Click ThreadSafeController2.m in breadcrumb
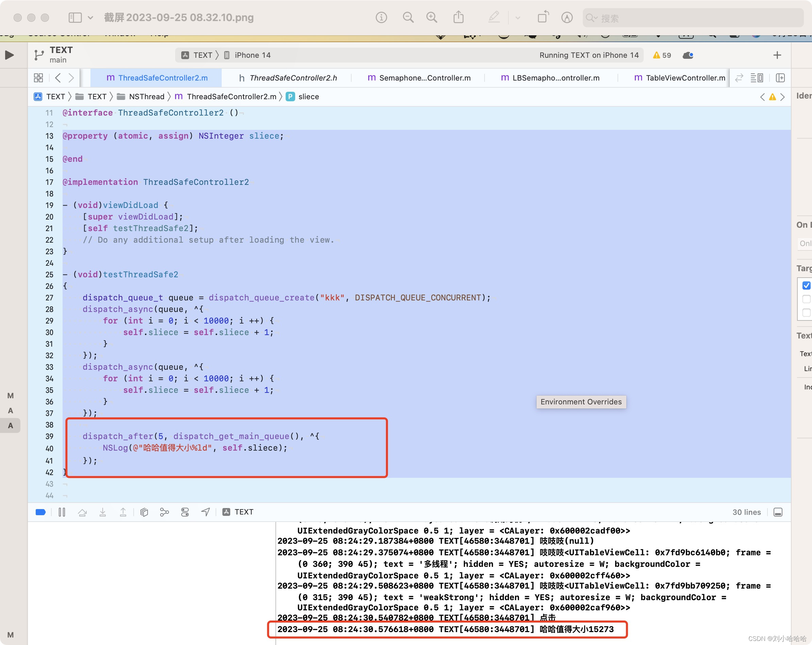The height and width of the screenshot is (645, 812). point(225,97)
